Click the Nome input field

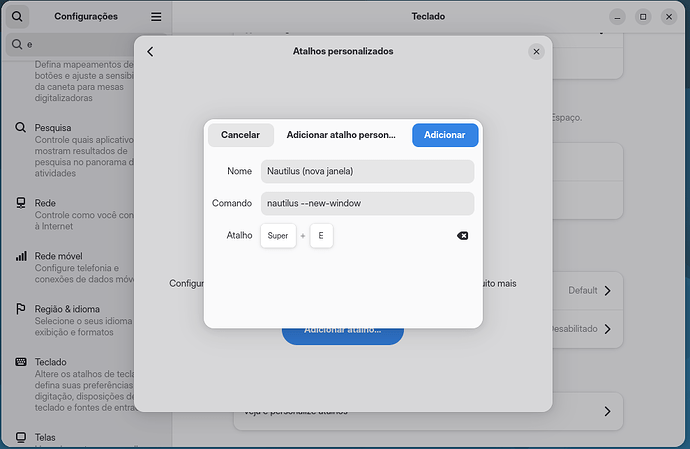point(367,171)
